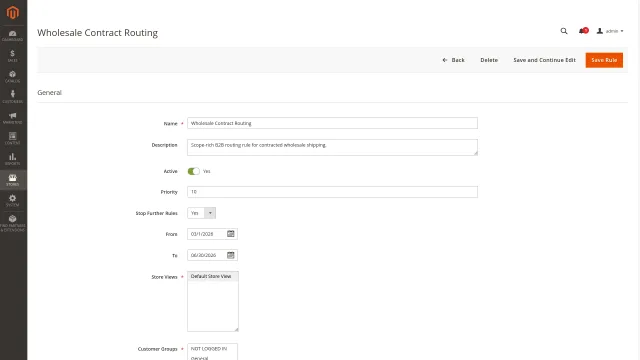
Task: Open the Catalog sidebar menu
Action: (13, 77)
